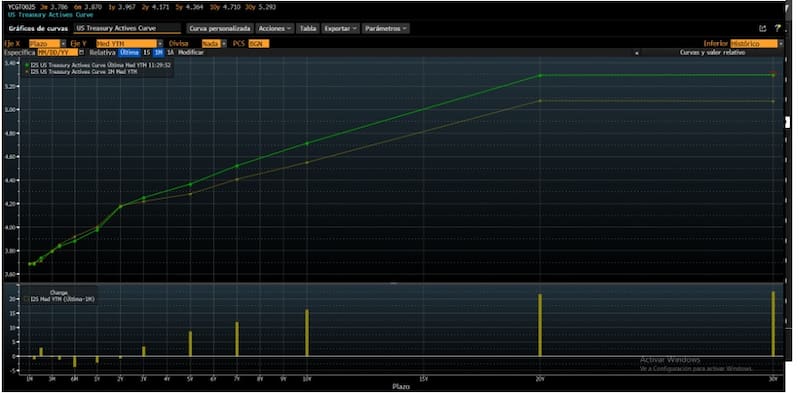Screen dimensions: 800x393
Task: Click the green legend marker for Última curve
Action: (x=27, y=65)
